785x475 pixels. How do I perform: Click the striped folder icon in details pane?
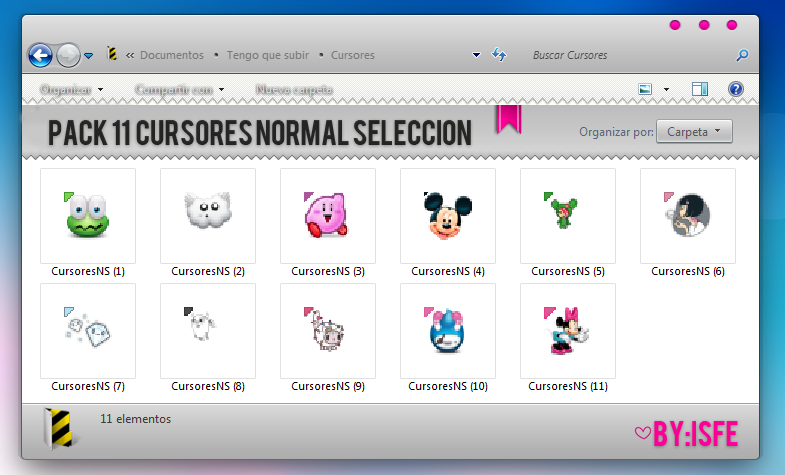click(x=60, y=428)
